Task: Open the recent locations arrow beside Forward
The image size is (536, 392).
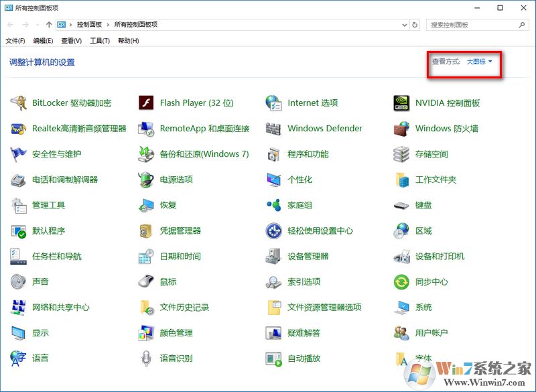Action: [x=38, y=25]
